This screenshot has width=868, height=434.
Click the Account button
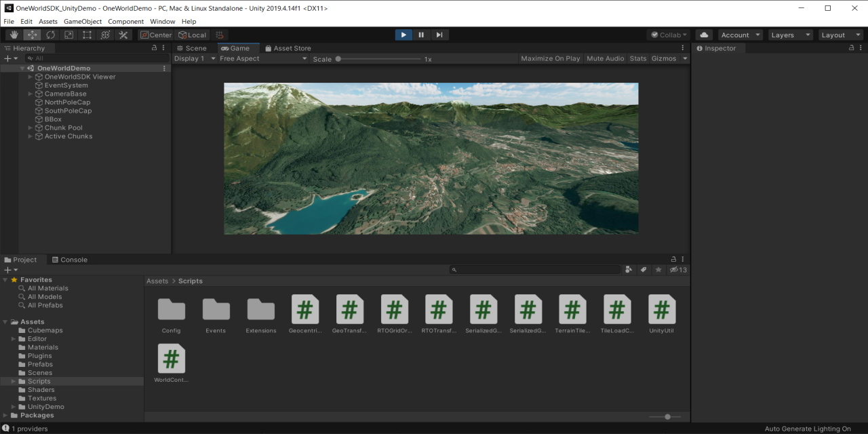[740, 35]
